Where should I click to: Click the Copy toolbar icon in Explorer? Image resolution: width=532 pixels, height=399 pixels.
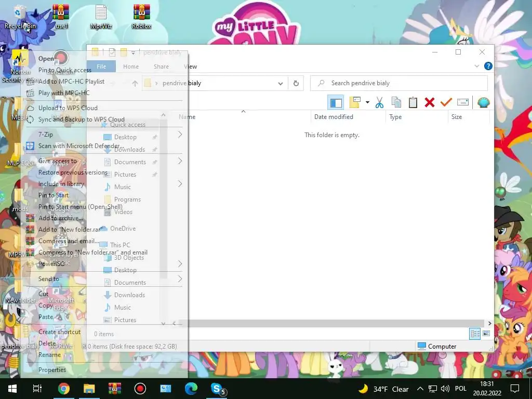tap(396, 102)
